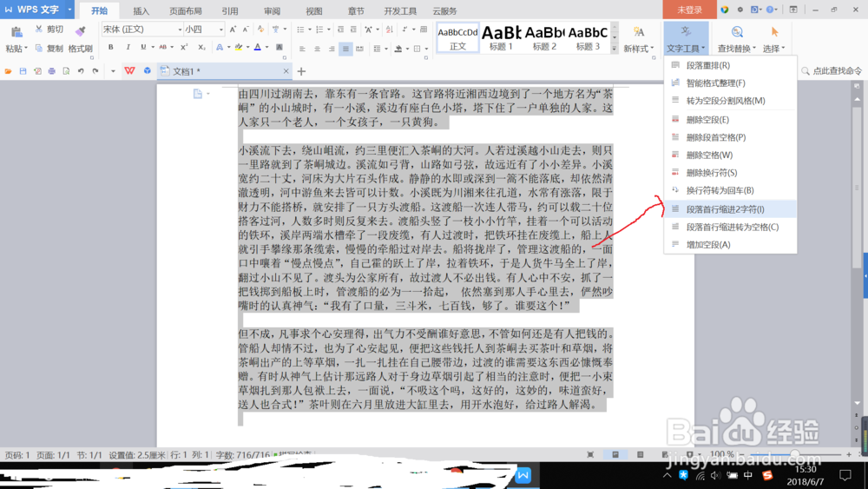868x489 pixels.
Task: Open the Windows notification center icon
Action: click(845, 475)
